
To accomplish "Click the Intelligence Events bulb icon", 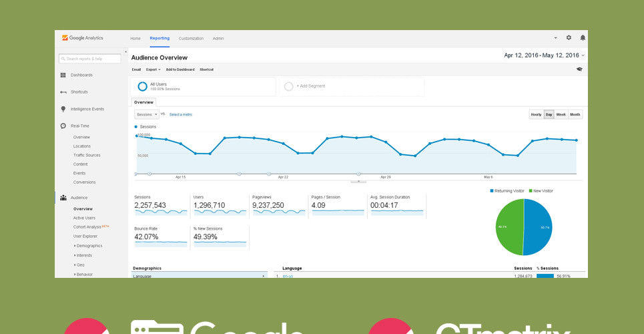I will coord(63,109).
